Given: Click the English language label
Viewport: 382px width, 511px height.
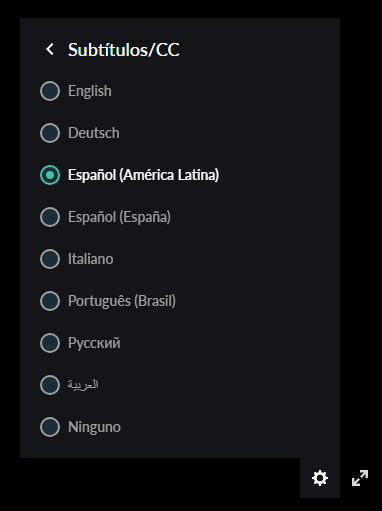Looking at the screenshot, I should [x=90, y=91].
